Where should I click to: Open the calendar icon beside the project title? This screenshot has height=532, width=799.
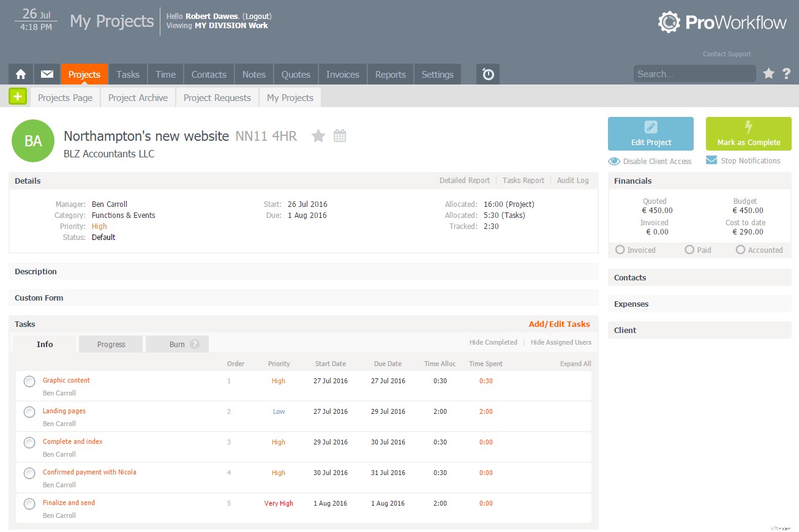pyautogui.click(x=340, y=135)
